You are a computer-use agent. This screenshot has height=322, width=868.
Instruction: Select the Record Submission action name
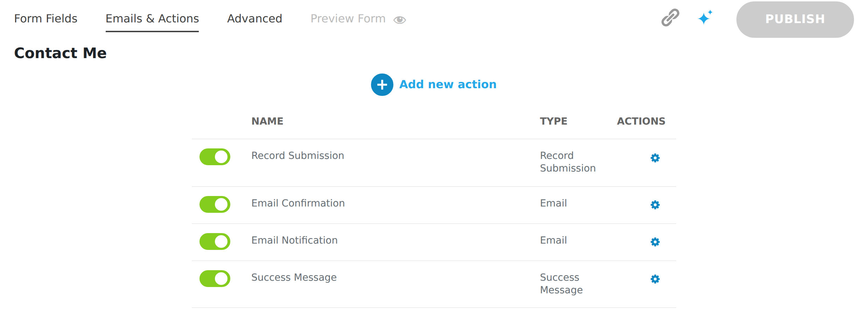297,155
